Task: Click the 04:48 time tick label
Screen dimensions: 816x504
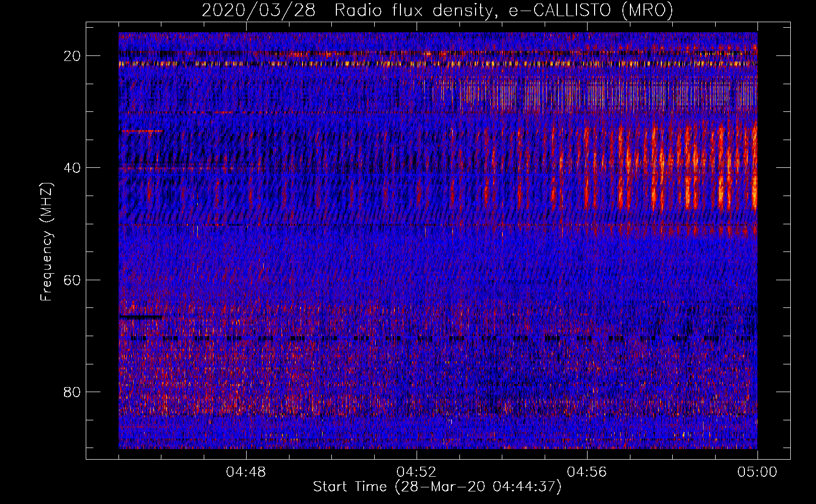Action: point(246,472)
